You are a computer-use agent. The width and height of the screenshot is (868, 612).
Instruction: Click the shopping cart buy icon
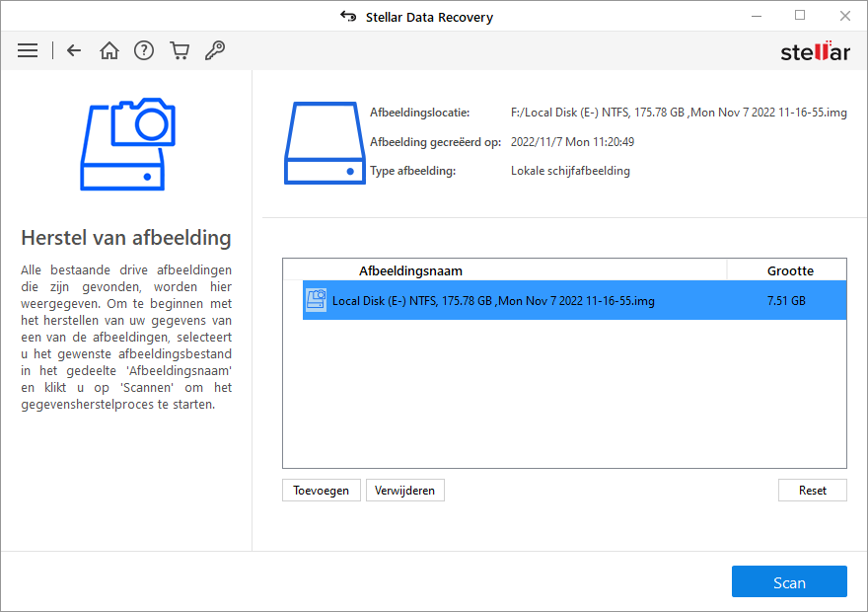[x=180, y=50]
